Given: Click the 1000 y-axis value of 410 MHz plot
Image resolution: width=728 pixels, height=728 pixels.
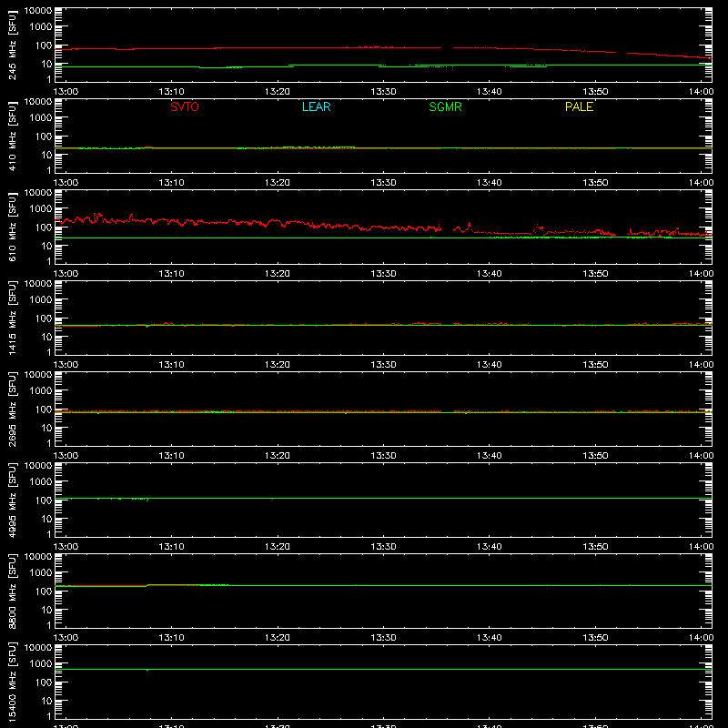Looking at the screenshot, I should (x=41, y=118).
